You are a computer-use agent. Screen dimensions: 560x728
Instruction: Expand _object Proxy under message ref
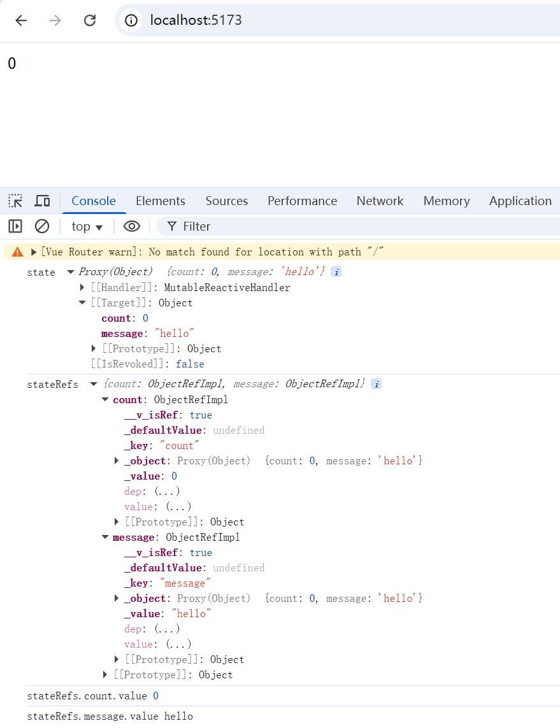[117, 599]
